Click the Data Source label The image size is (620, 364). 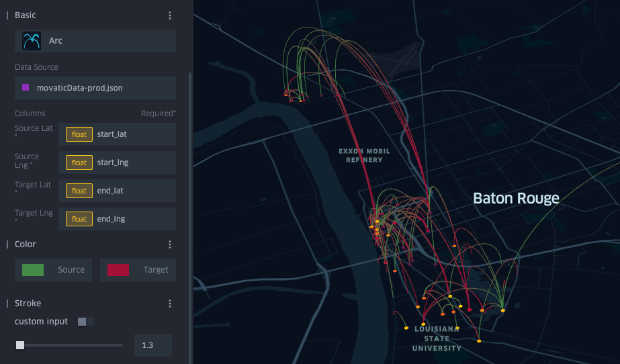[x=36, y=67]
